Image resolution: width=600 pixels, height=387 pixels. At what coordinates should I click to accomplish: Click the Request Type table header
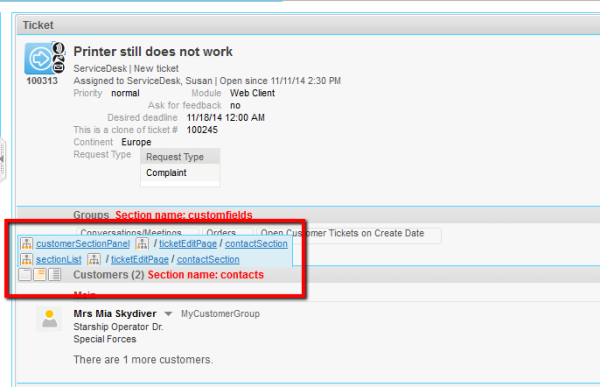[x=180, y=157]
